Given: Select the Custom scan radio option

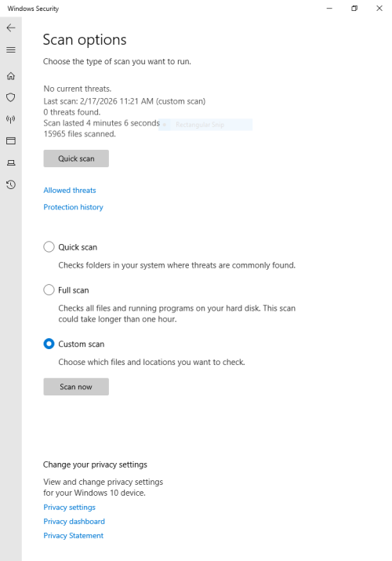Looking at the screenshot, I should click(x=49, y=344).
